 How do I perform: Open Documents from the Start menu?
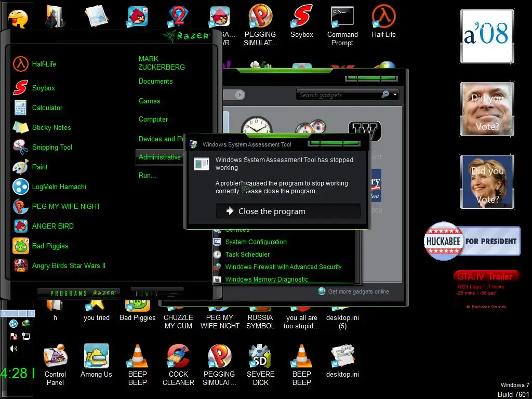coord(155,82)
